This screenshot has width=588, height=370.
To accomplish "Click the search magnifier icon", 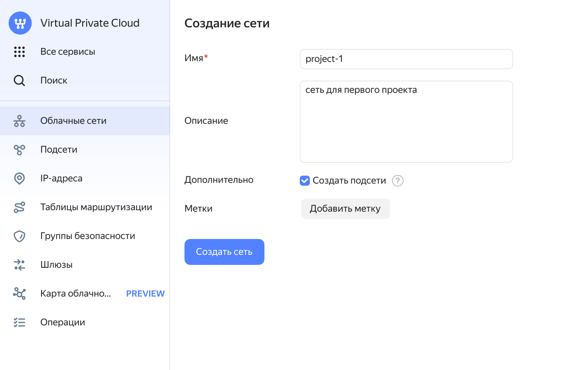I will click(x=19, y=81).
